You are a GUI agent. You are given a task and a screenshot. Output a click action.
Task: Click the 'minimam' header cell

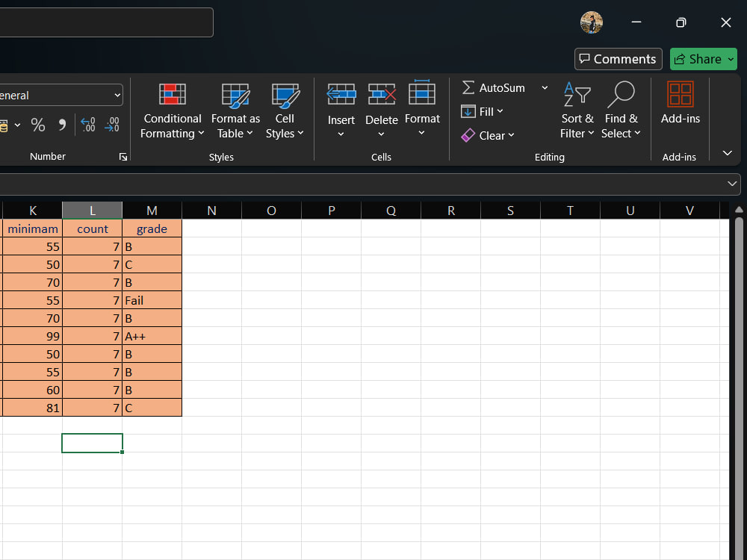click(32, 228)
